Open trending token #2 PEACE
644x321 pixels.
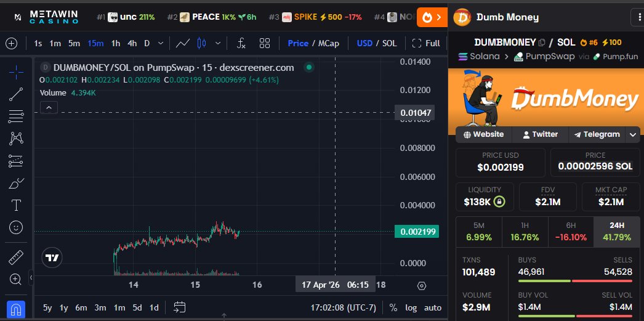pyautogui.click(x=212, y=17)
